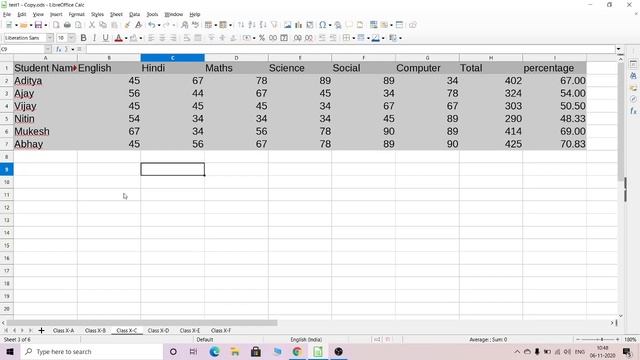Click the AutoFilter funnel icon
Screen dimensions: 640x360
click(x=274, y=25)
